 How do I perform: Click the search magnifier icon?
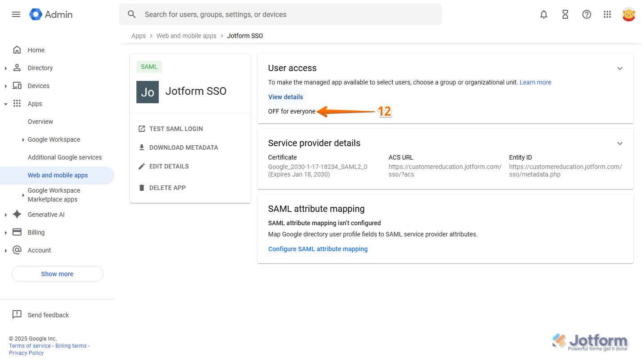[131, 14]
